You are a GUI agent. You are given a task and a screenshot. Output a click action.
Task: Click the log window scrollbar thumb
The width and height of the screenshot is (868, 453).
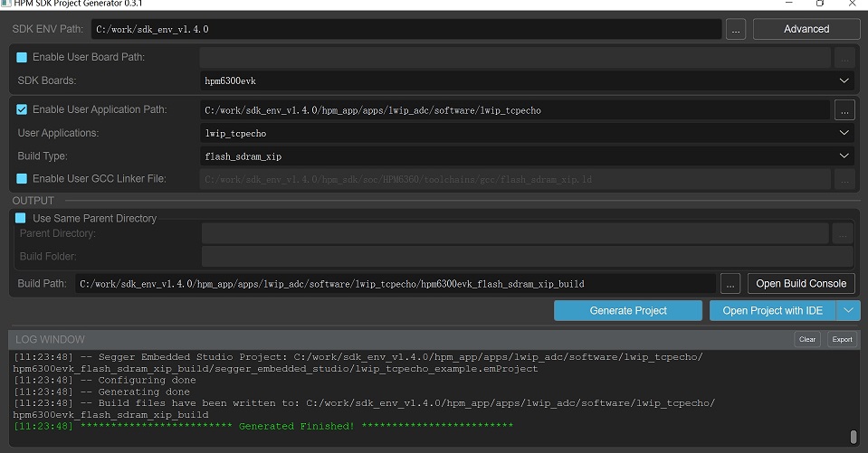coord(853,437)
